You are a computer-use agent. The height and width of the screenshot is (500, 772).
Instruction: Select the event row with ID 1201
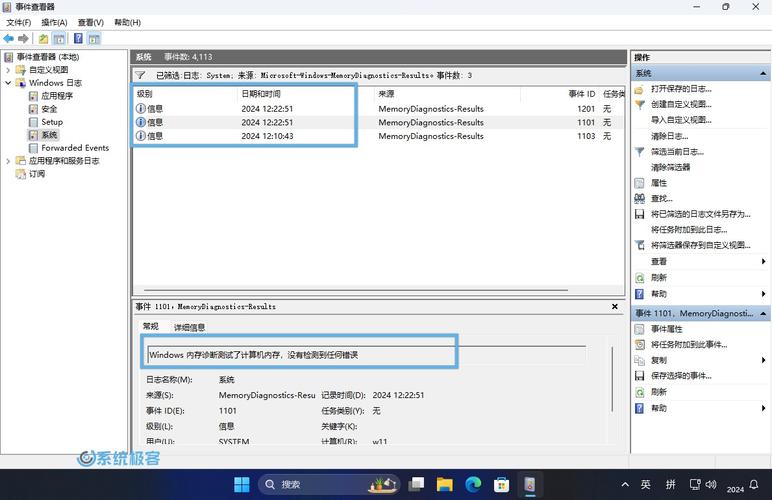(378, 109)
